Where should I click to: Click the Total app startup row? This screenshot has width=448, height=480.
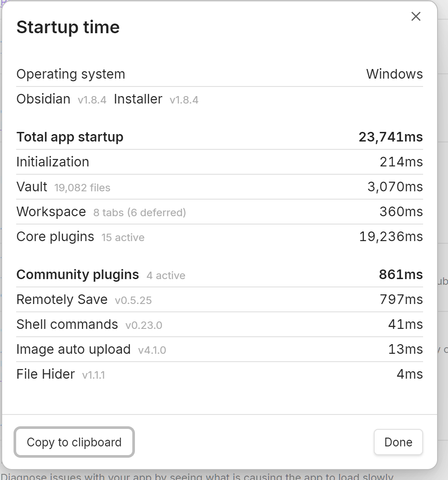point(70,137)
